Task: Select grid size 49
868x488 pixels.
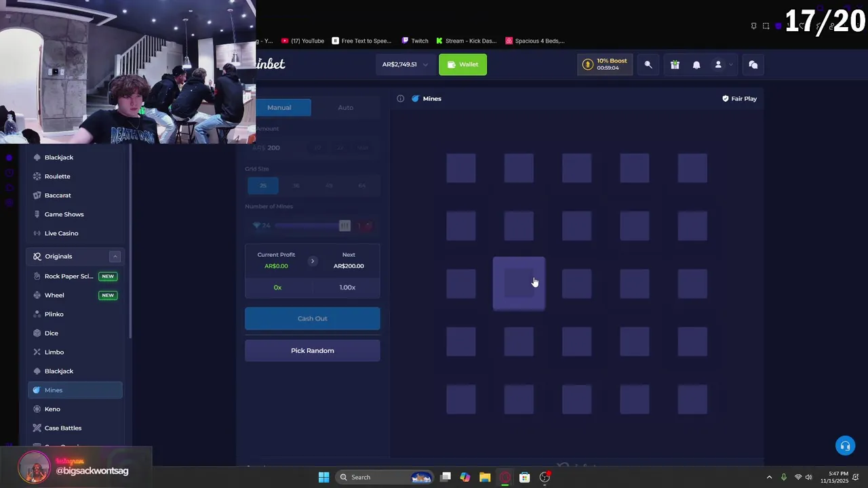Action: 329,185
